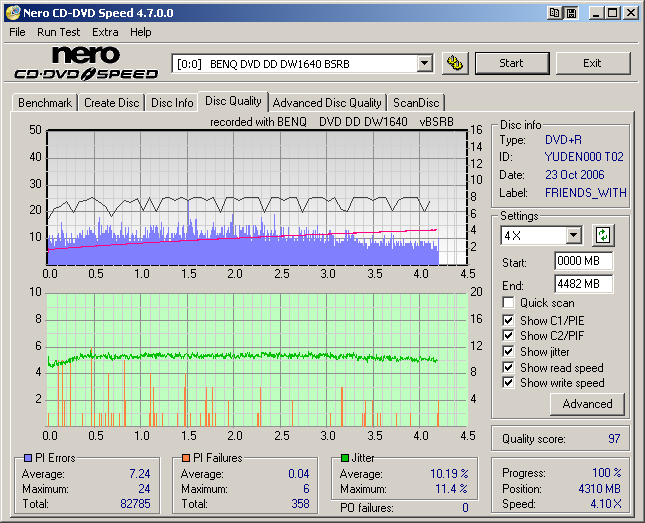Viewport: 645px width, 523px height.
Task: Click the quality score value 97
Action: (x=614, y=439)
